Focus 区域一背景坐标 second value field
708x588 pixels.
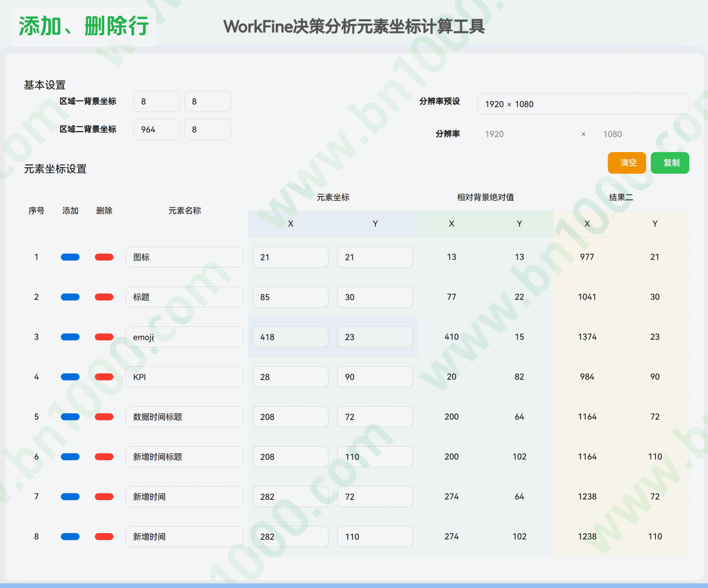pyautogui.click(x=207, y=101)
